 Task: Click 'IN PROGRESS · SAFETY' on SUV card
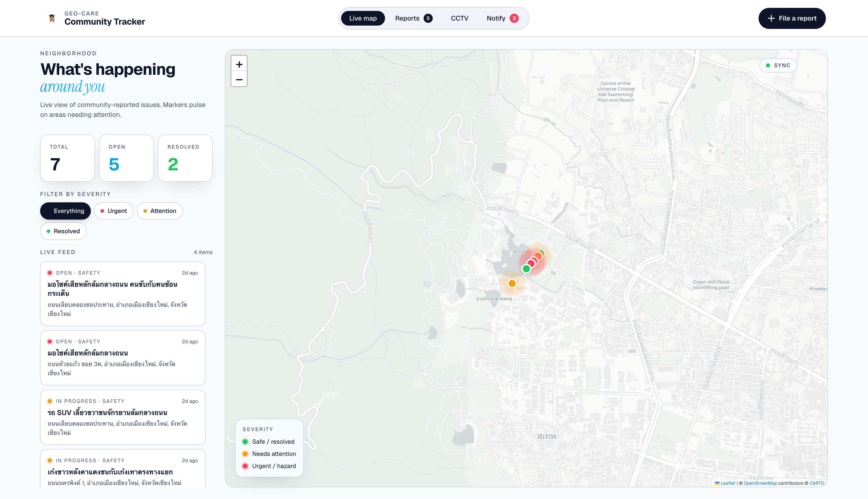(x=90, y=401)
